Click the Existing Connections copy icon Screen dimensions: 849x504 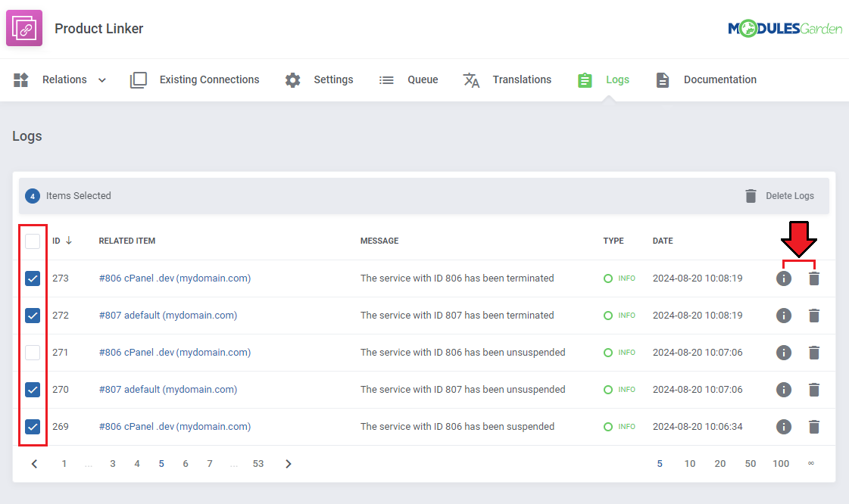pyautogui.click(x=138, y=80)
